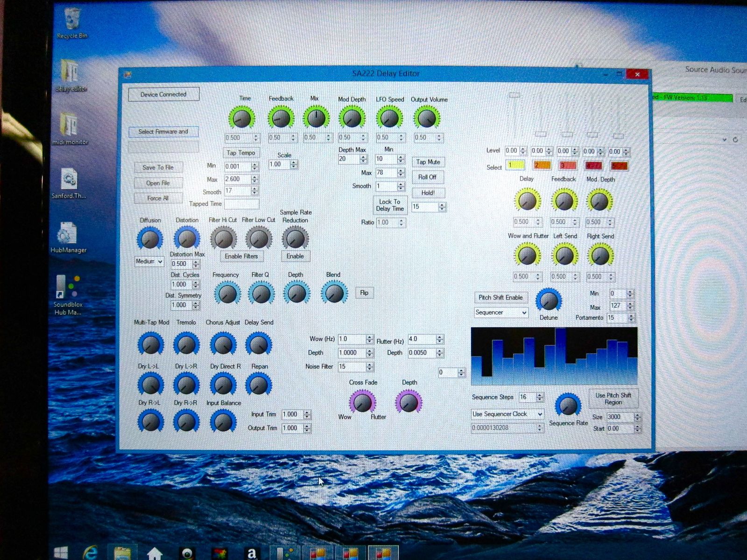Toggle Pitch Shift Enable

(500, 297)
